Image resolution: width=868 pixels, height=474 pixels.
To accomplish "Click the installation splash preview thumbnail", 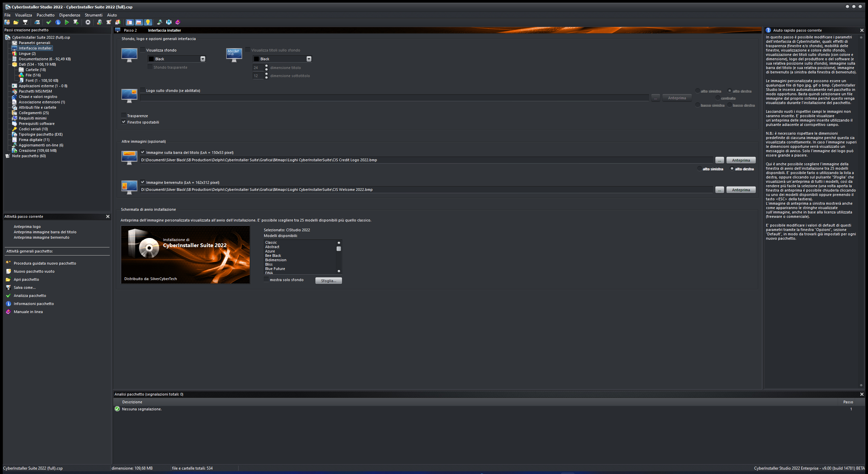I will 185,255.
